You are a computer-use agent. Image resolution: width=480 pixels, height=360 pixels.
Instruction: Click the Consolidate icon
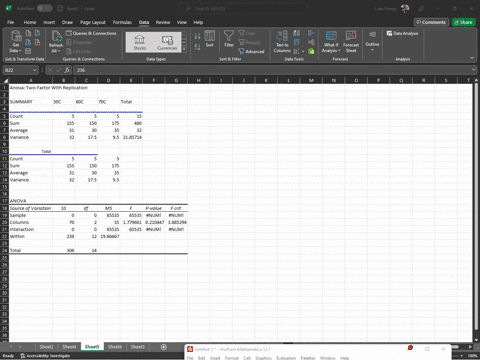(311, 33)
